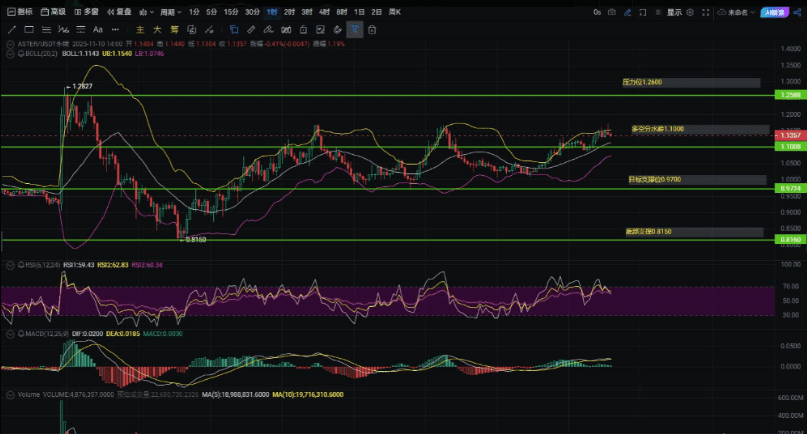Switch to the 4时 timeframe
Screen dimensions: 807x434
(325, 13)
